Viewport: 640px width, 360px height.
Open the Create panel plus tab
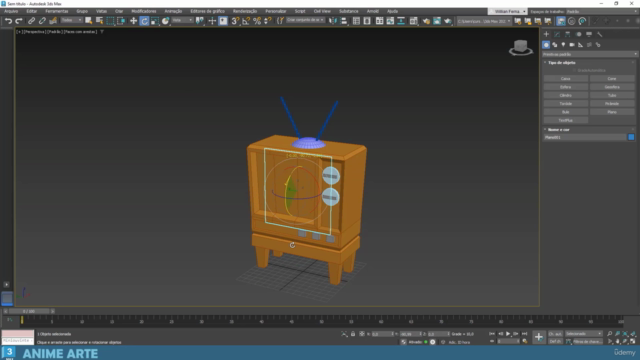[547, 34]
